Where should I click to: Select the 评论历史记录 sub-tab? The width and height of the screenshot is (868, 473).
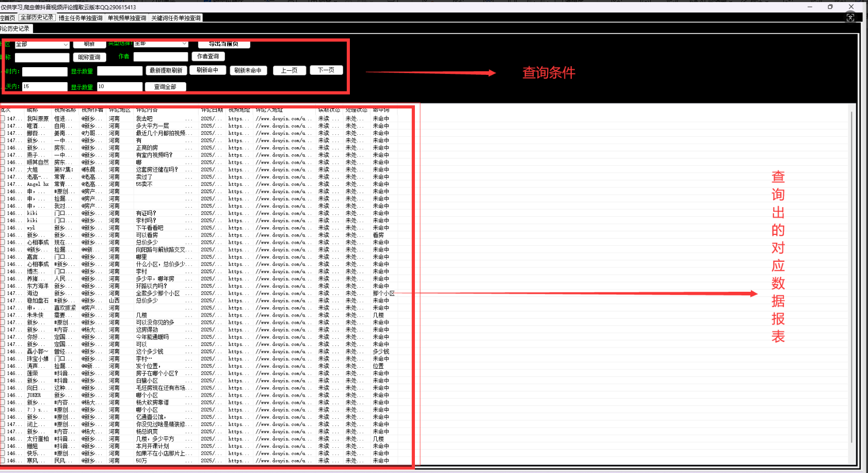tap(15, 28)
